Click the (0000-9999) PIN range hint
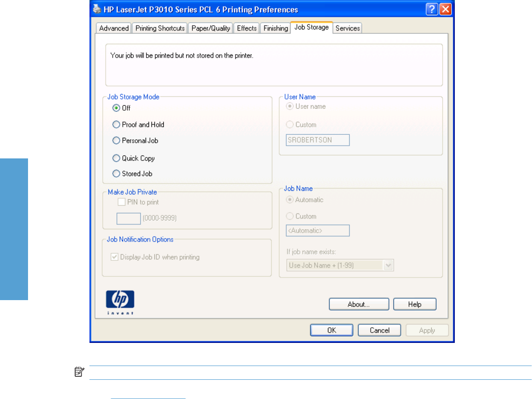The width and height of the screenshot is (532, 399). click(159, 218)
